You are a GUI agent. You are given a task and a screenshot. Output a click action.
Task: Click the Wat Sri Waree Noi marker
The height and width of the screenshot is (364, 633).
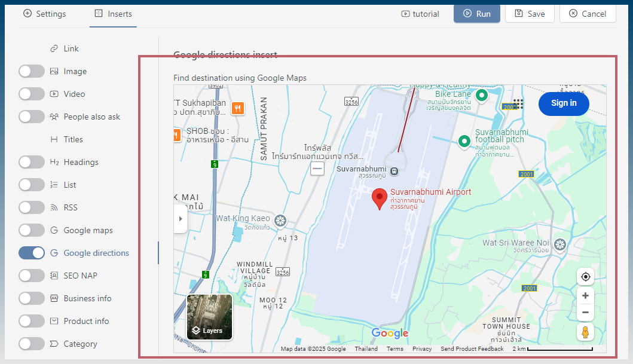point(559,244)
